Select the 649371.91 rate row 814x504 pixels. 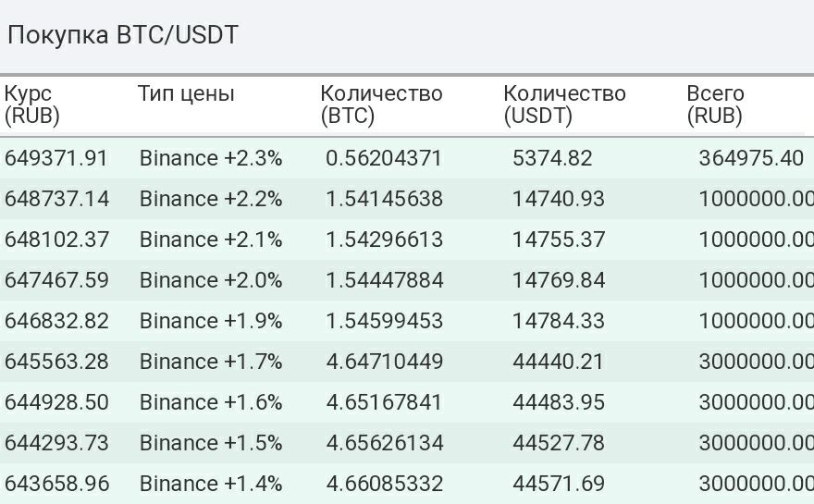tap(407, 158)
